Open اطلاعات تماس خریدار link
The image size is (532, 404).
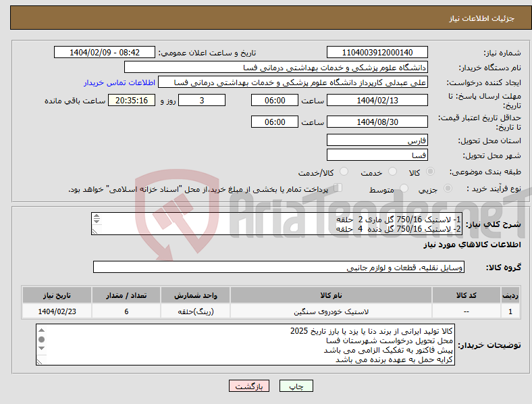pos(119,82)
